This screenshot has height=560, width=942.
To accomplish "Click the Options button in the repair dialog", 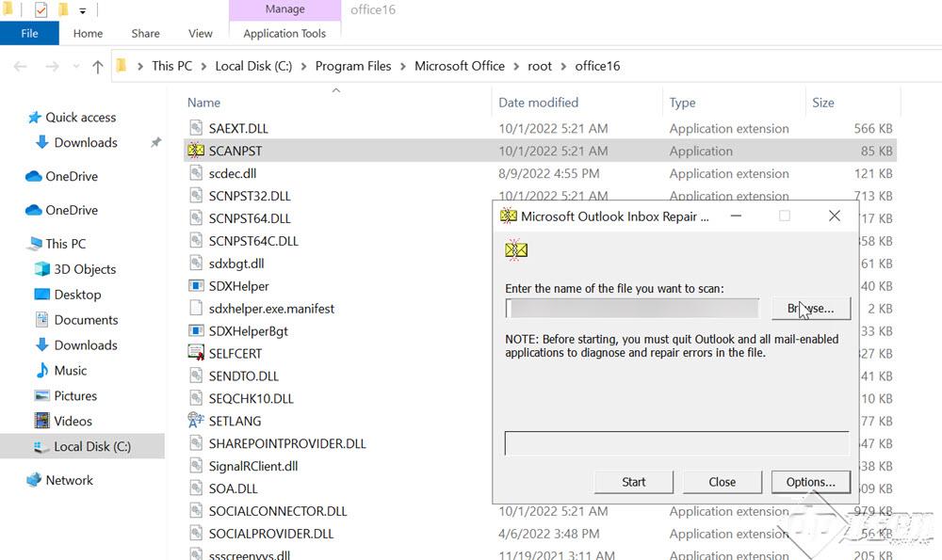I will pyautogui.click(x=811, y=482).
